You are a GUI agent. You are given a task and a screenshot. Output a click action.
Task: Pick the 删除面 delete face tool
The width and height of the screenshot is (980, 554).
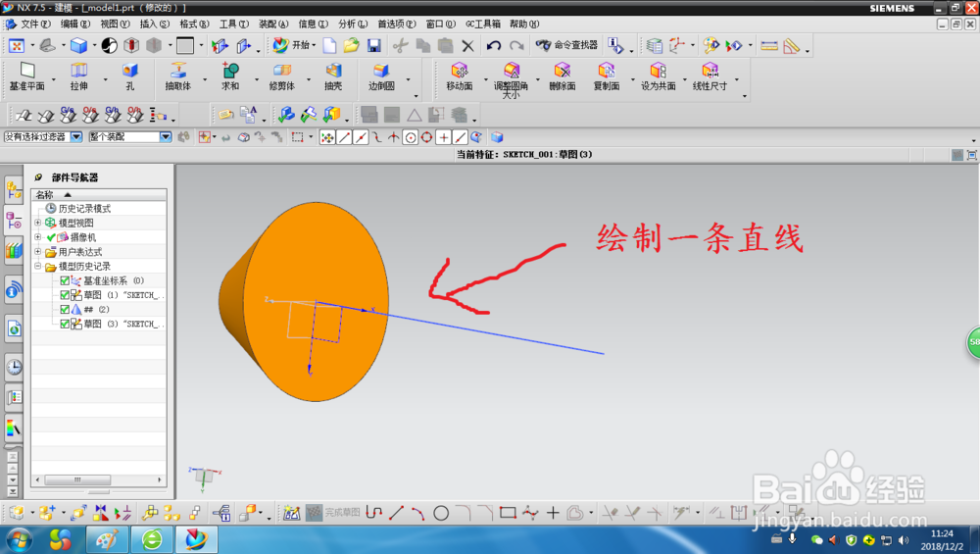point(563,76)
